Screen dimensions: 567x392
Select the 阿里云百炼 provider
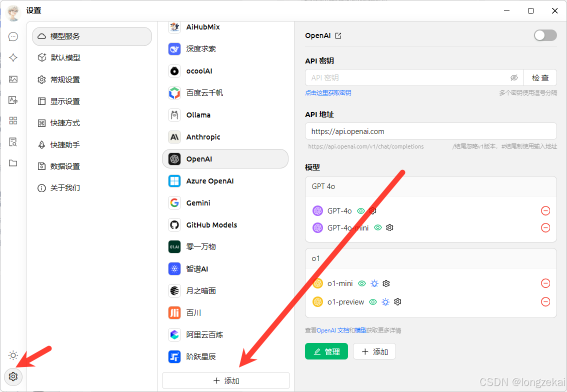225,335
